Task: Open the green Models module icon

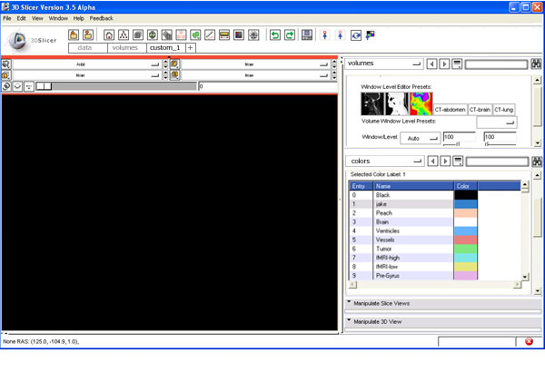Action: 195,34
